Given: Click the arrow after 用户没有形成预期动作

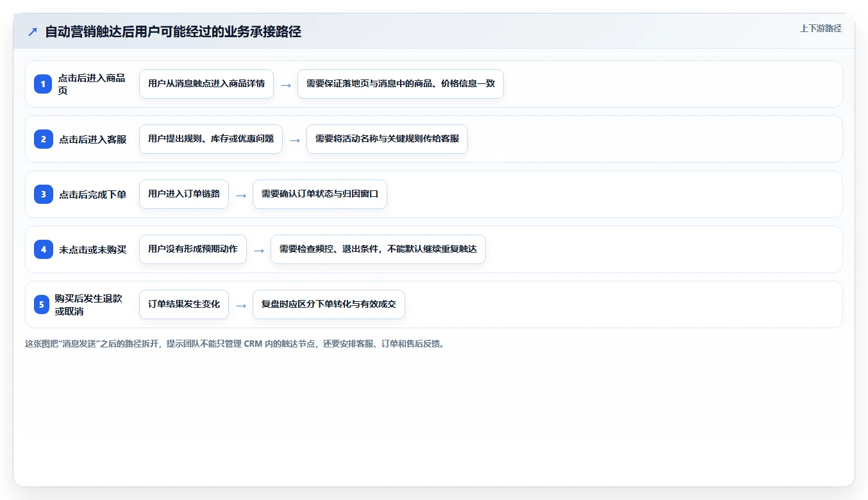Looking at the screenshot, I should tap(259, 250).
